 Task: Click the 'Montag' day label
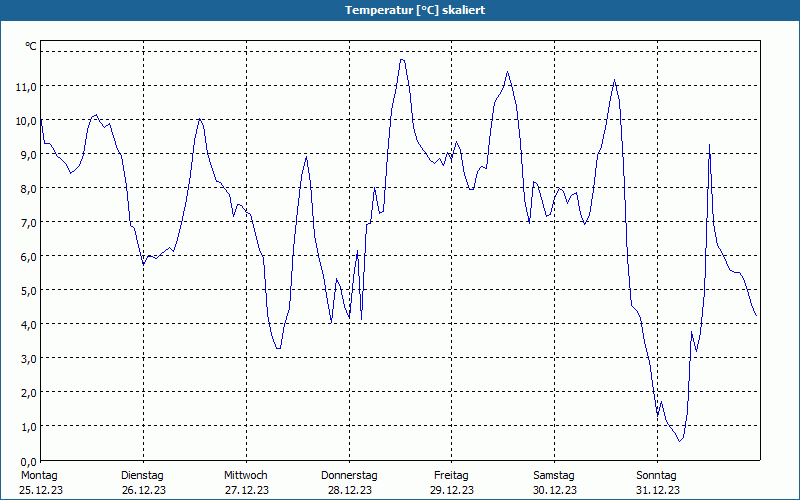click(39, 476)
